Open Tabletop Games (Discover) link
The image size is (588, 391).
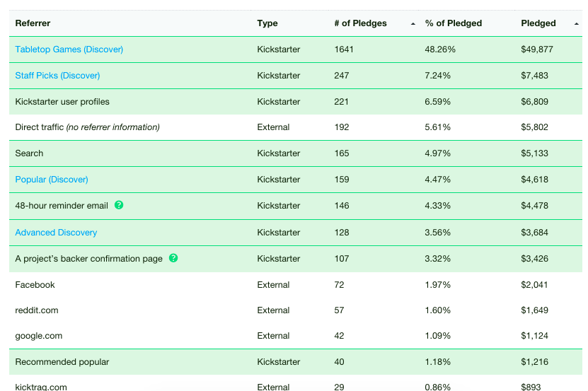tap(69, 49)
